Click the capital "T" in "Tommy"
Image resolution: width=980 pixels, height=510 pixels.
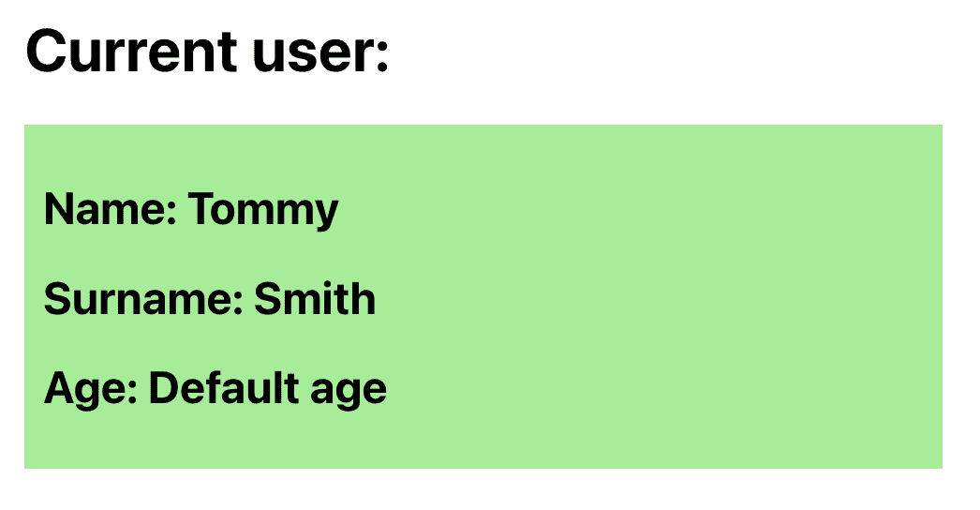(201, 209)
